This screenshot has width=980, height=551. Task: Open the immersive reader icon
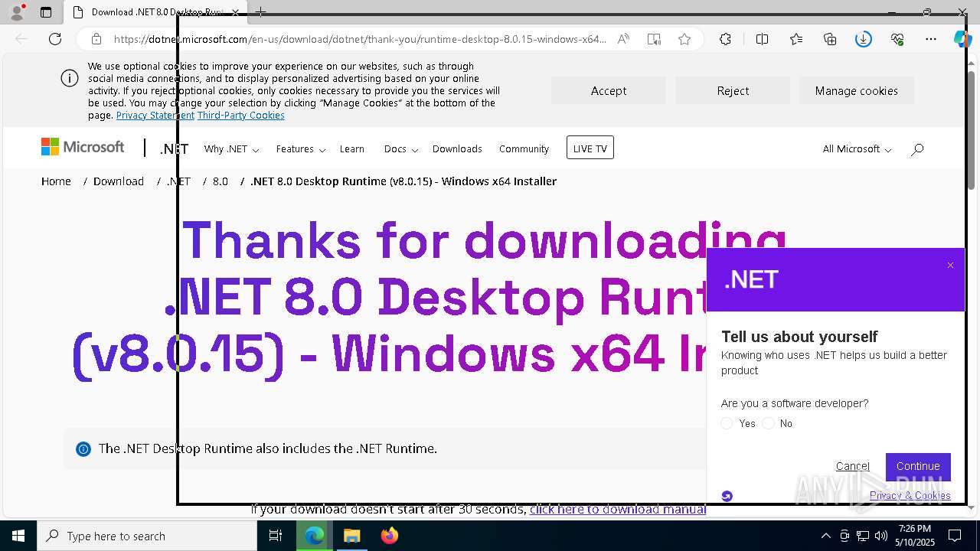654,39
